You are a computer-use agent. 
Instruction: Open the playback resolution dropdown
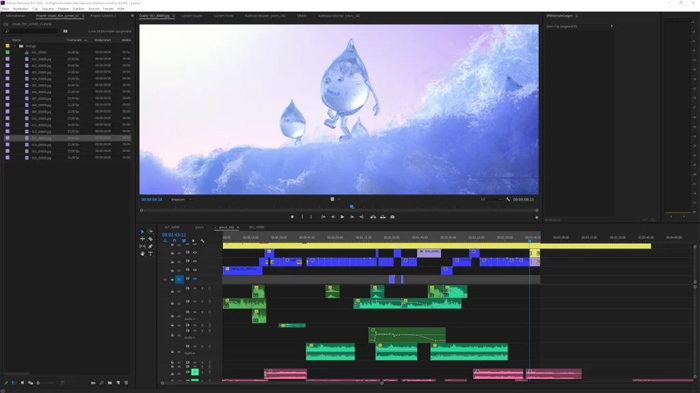point(491,200)
